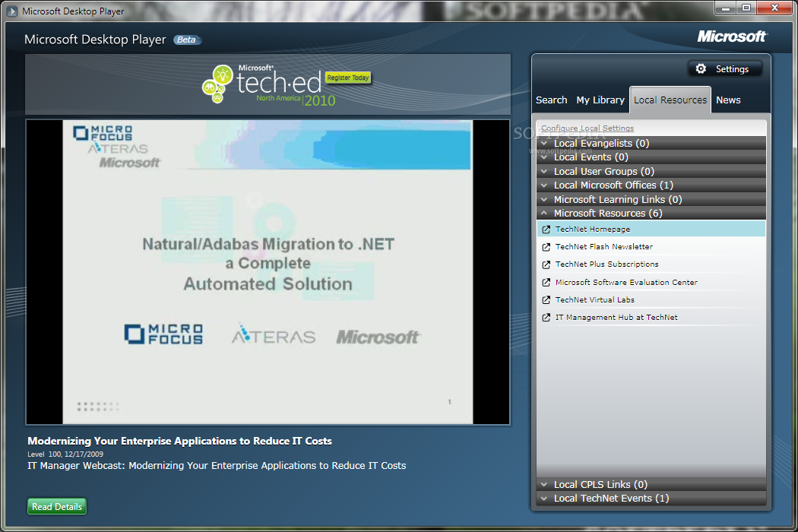
Task: Collapse the Microsoft Resources (6) section
Action: (x=651, y=213)
